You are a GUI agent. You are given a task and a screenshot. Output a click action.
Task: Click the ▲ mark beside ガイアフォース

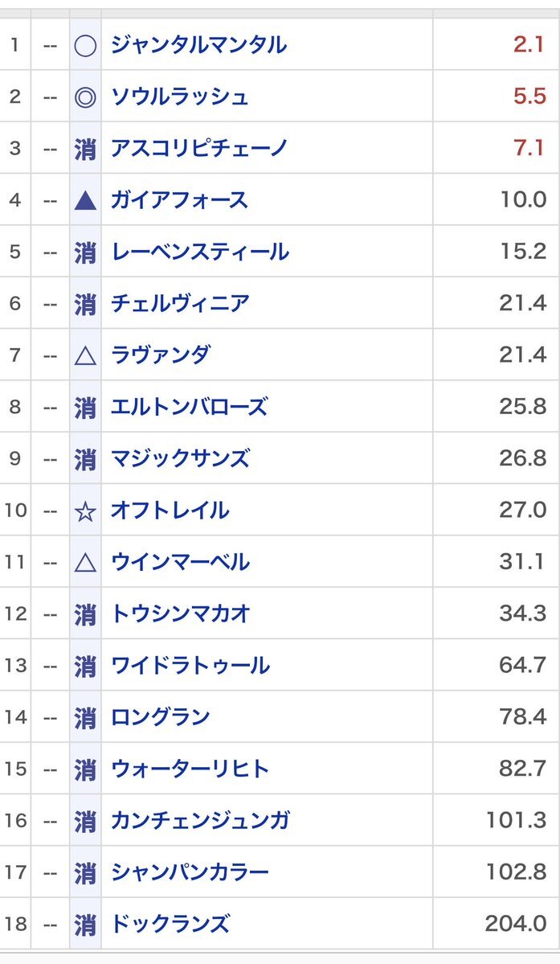85,200
